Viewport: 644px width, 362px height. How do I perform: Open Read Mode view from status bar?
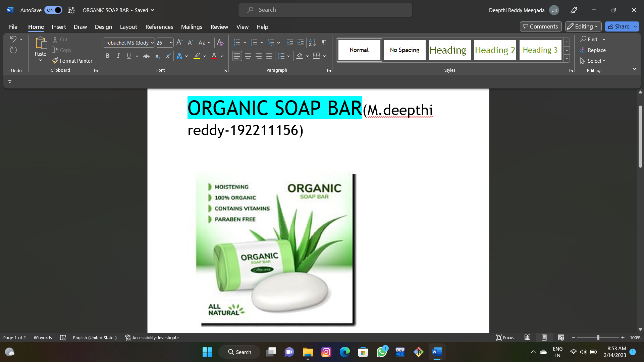pos(527,338)
